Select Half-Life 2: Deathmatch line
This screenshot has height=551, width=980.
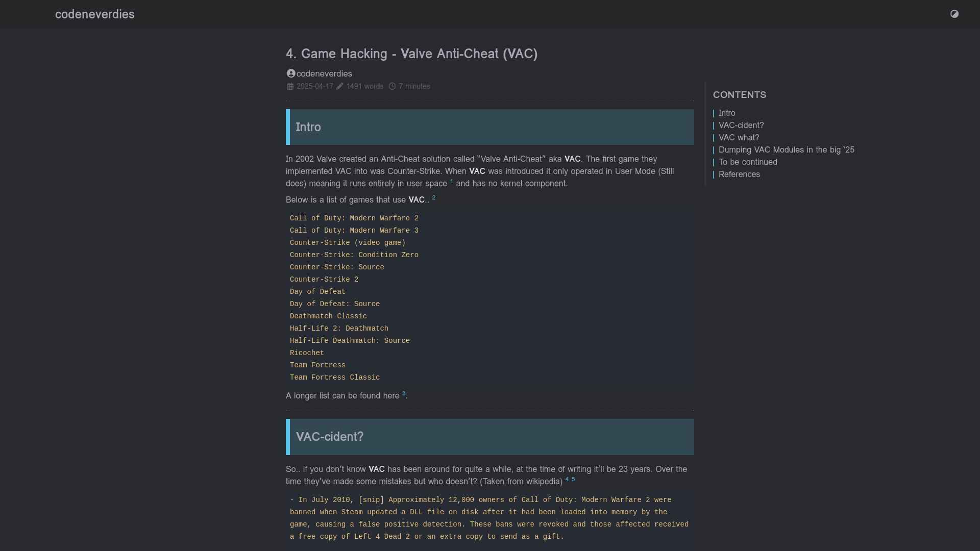click(339, 329)
